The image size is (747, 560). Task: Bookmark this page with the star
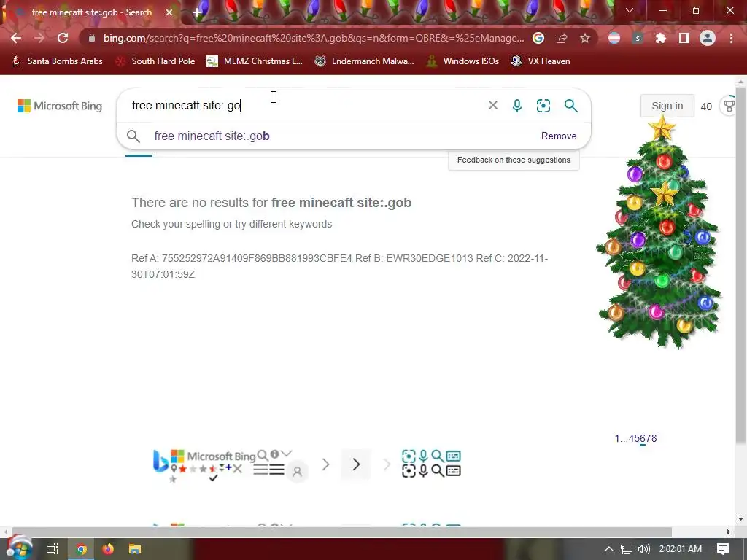(x=585, y=38)
